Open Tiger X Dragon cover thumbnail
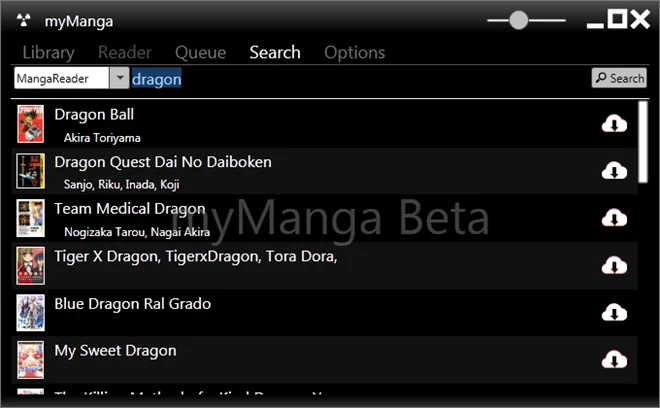 pos(30,266)
